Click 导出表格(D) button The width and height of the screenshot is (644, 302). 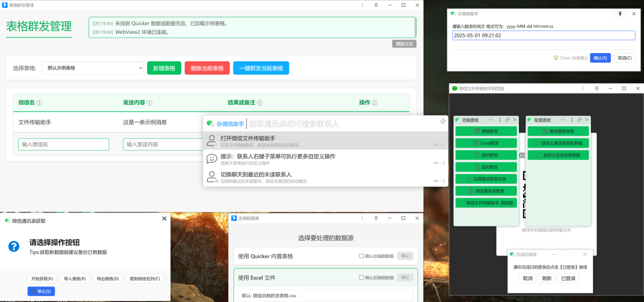[107, 279]
